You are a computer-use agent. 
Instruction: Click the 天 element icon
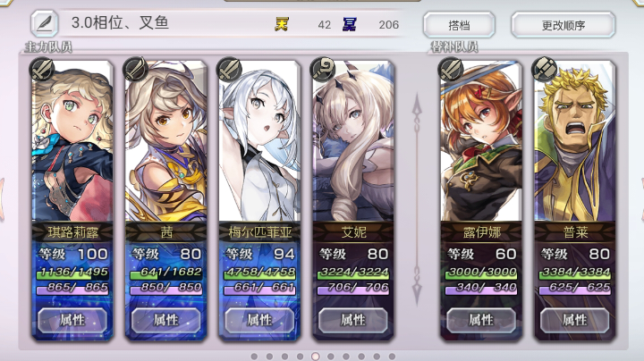coord(282,25)
